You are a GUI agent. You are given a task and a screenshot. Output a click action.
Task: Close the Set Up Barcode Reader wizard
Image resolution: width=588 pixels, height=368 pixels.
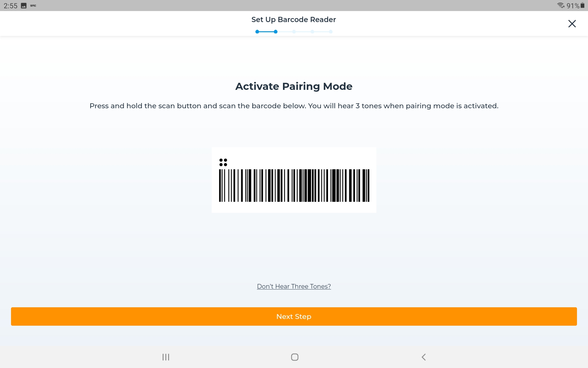pos(572,24)
